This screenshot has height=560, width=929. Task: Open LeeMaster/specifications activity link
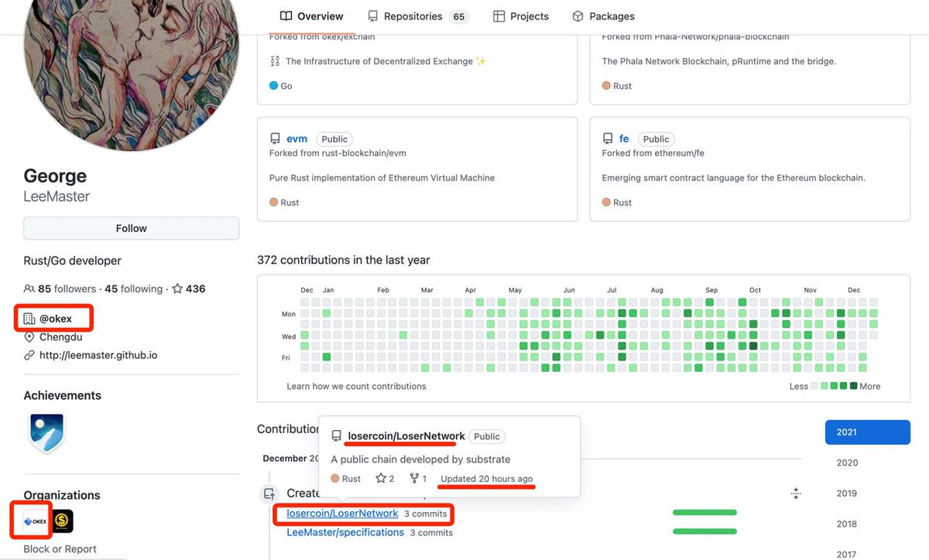tap(345, 532)
